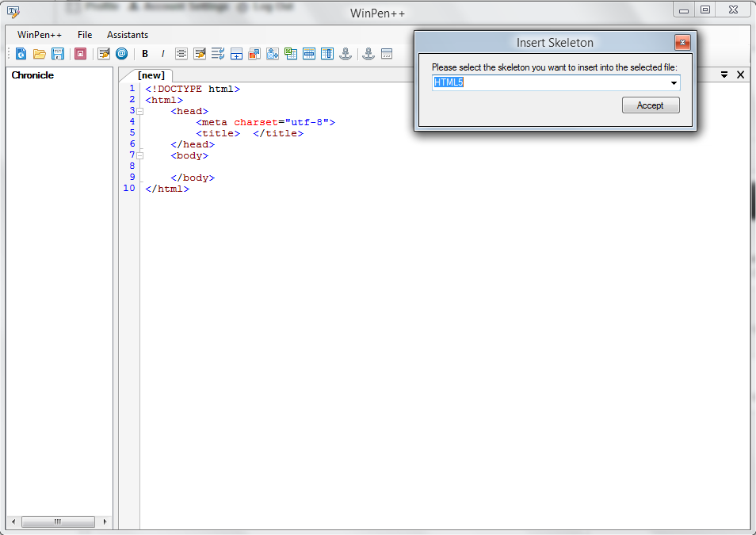756x535 pixels.
Task: Collapse the head tag fold marker
Action: 139,112
